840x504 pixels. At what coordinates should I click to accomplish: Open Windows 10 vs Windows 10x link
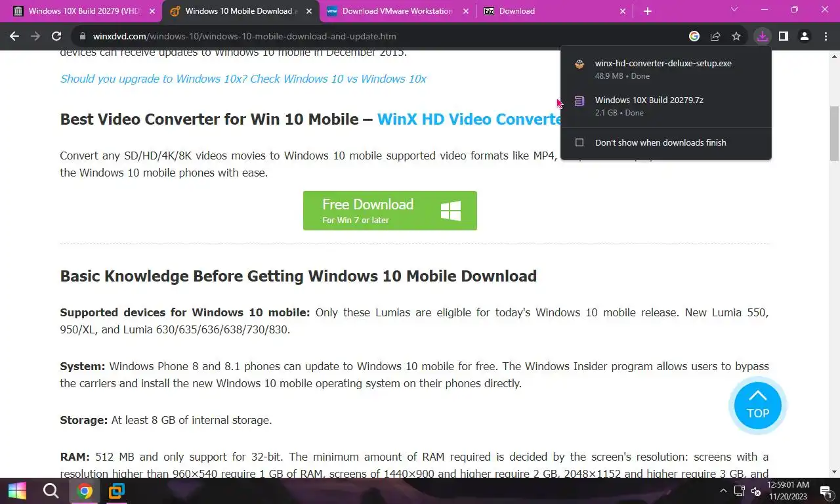coord(243,79)
